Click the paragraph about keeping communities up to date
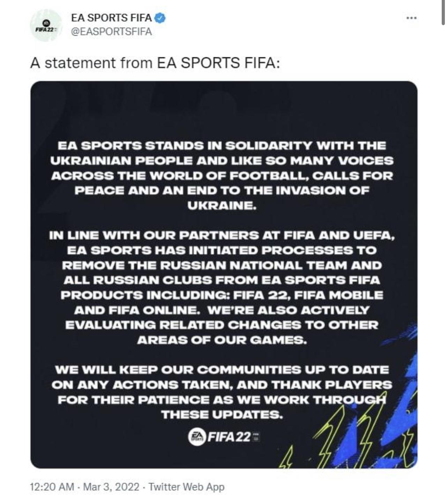 click(222, 392)
